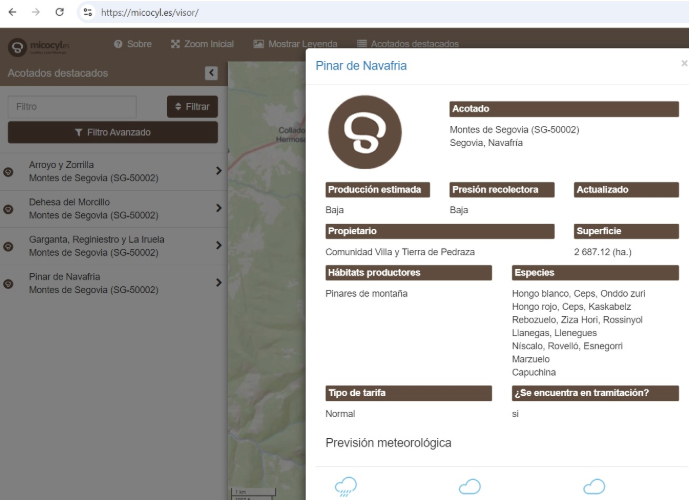Image resolution: width=689 pixels, height=500 pixels.
Task: Reload the page using browser refresh icon
Action: (x=59, y=12)
